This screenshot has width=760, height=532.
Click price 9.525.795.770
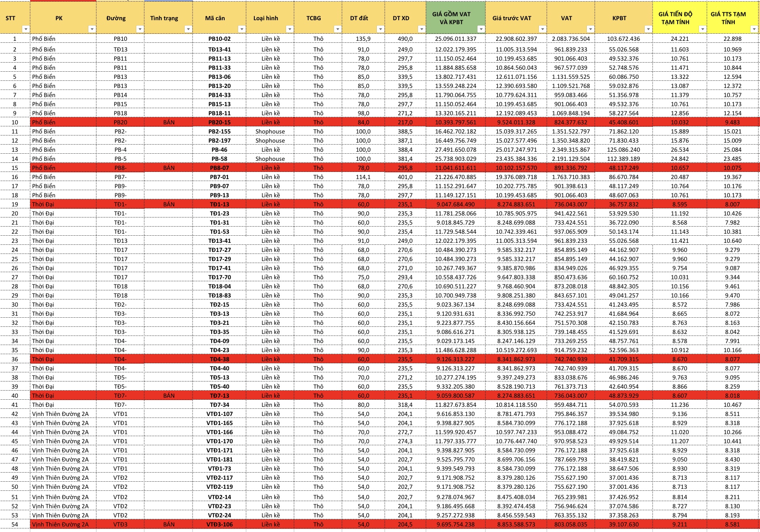(456, 460)
